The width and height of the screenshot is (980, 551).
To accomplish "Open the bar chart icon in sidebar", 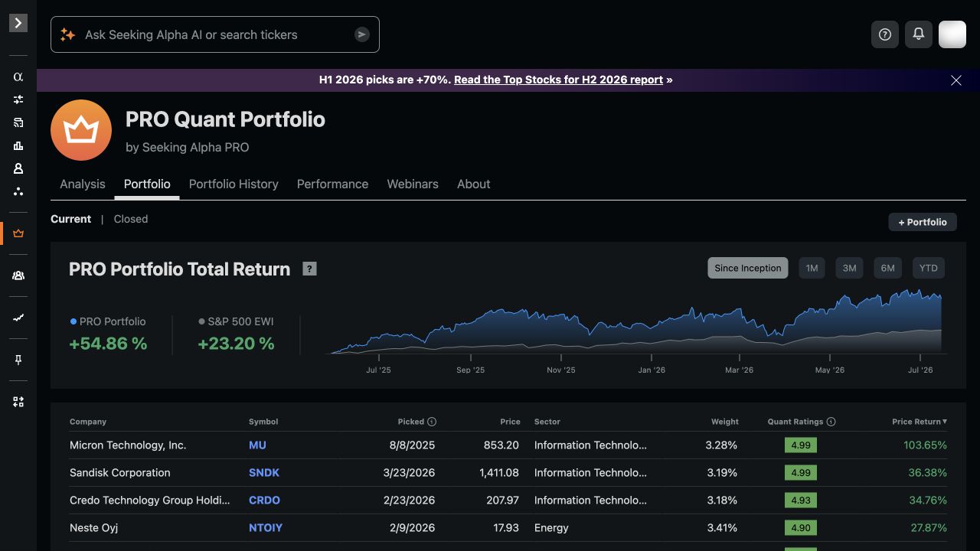I will point(18,145).
